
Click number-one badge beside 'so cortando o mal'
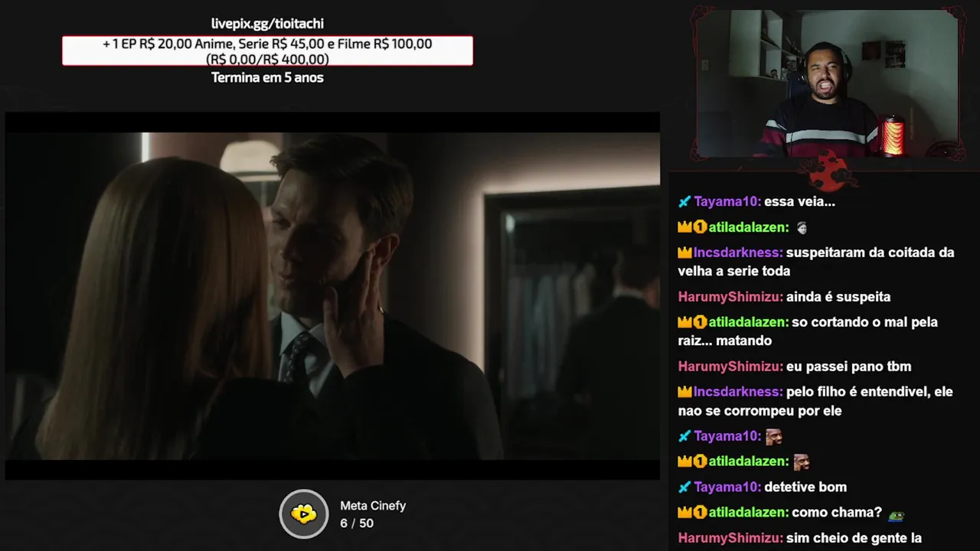[x=700, y=322]
